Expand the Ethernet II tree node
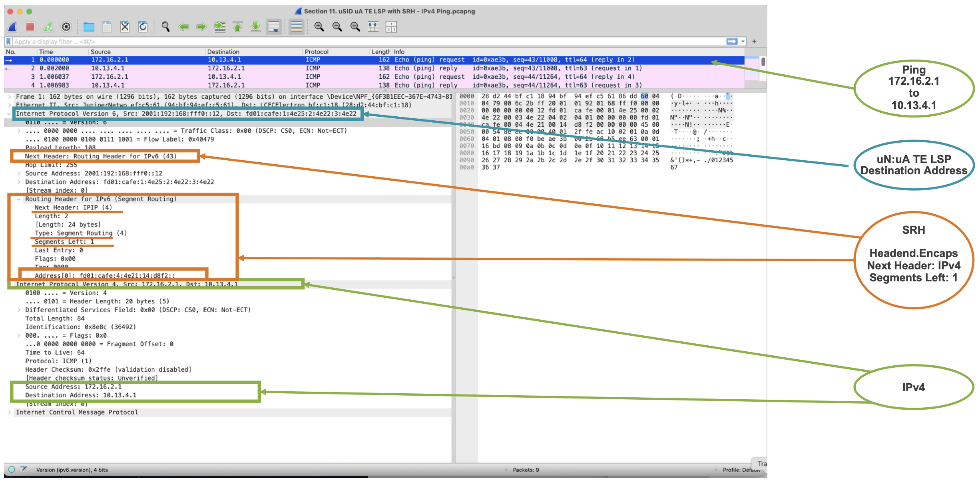Screen dimensions: 980x482 pos(9,105)
